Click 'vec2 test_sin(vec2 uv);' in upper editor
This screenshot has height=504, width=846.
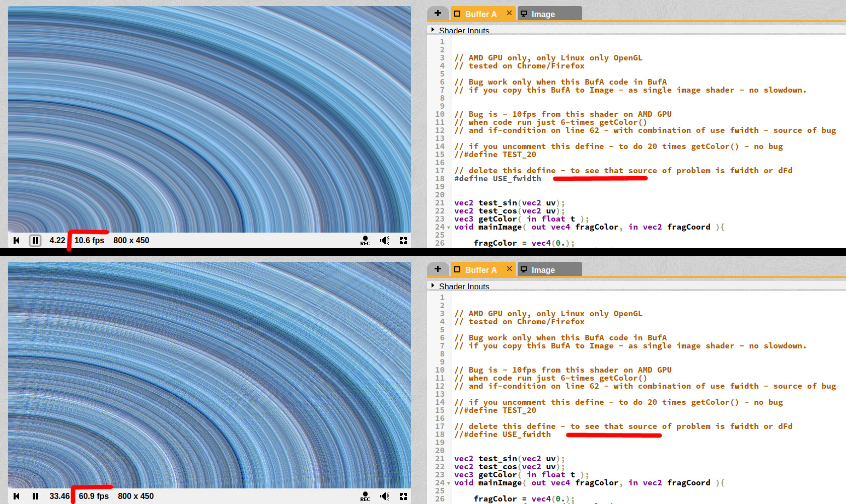(x=510, y=203)
